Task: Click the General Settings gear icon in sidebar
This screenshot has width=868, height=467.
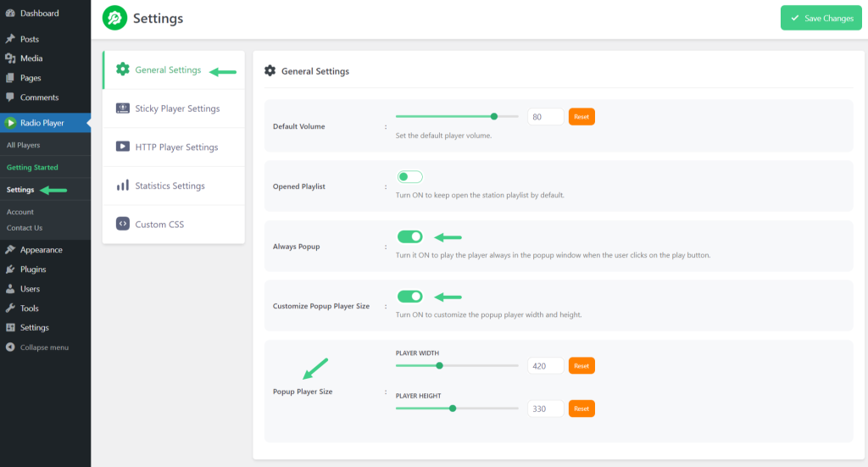Action: pyautogui.click(x=122, y=69)
